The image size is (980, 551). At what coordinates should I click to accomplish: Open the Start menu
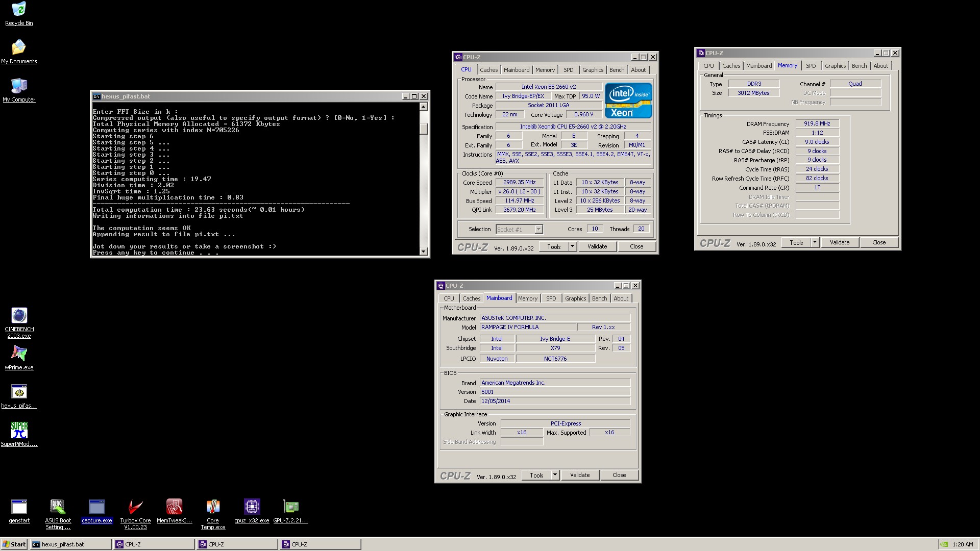pyautogui.click(x=14, y=544)
